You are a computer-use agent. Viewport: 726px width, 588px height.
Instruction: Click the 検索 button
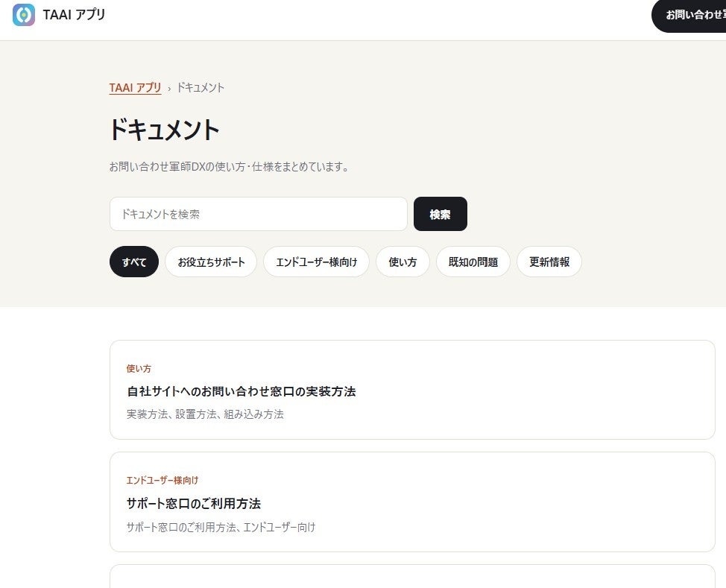441,214
